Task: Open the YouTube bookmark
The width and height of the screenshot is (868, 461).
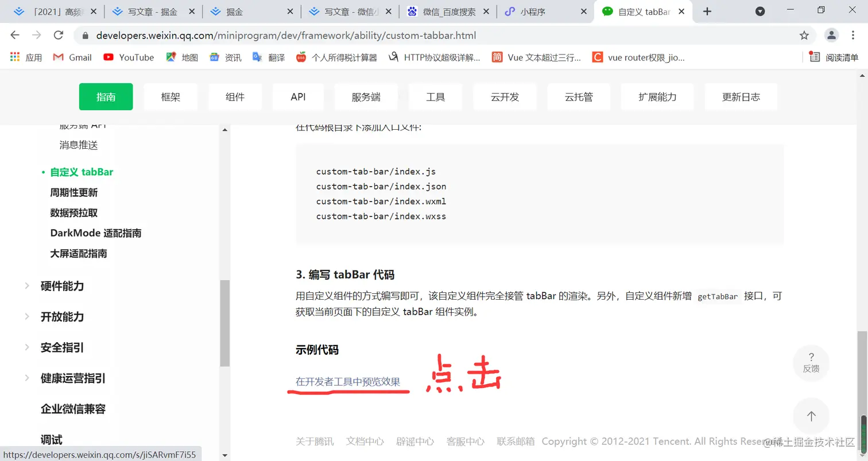Action: 129,57
